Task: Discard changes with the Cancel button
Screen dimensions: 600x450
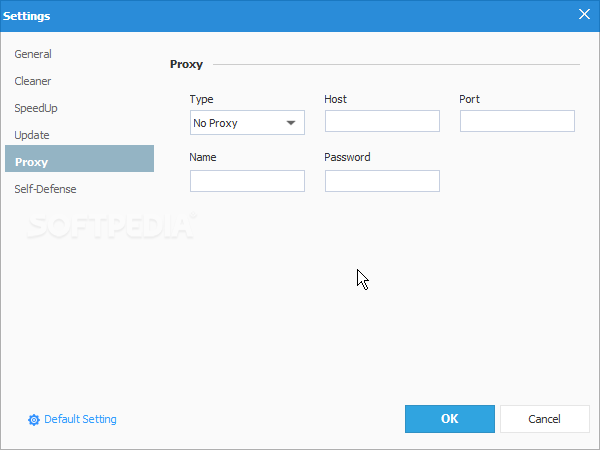Action: coord(545,419)
